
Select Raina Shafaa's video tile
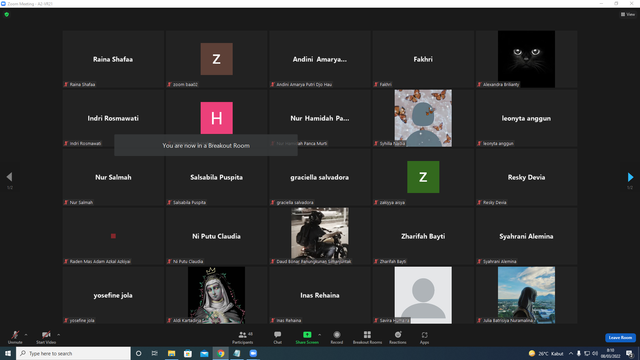click(113, 59)
